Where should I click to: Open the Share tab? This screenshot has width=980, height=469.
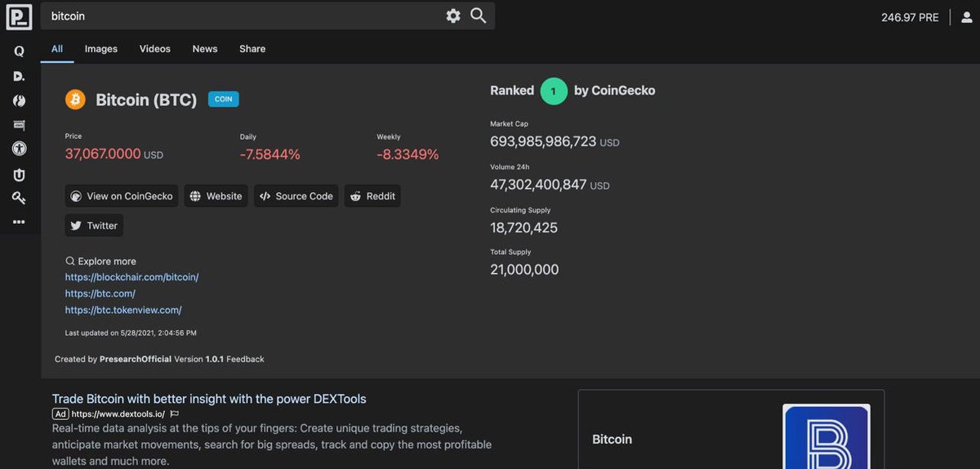252,49
